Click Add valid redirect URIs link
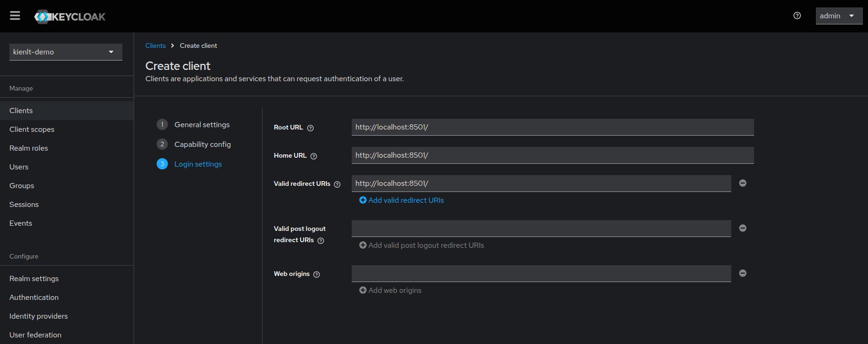 tap(401, 200)
